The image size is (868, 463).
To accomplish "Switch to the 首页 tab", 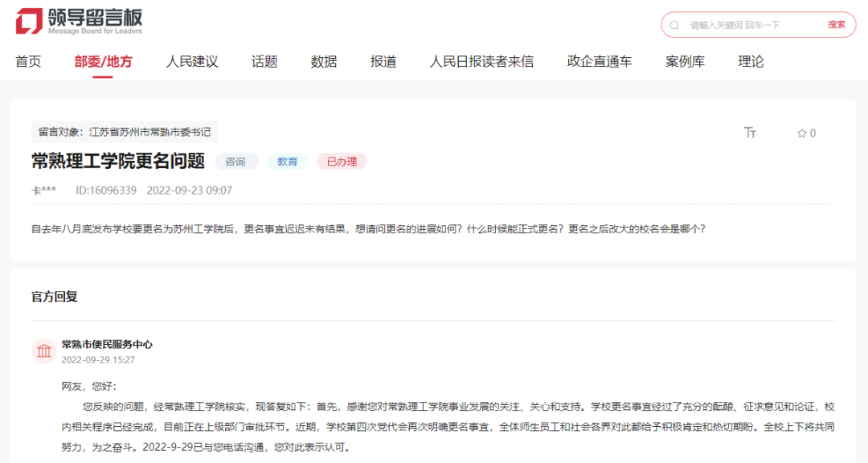I will [x=29, y=60].
